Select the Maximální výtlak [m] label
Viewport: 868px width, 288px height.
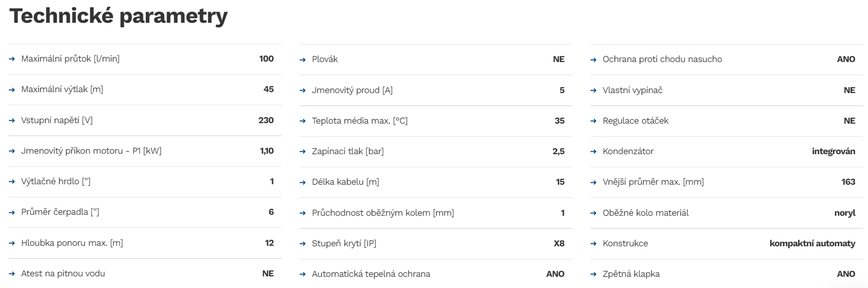[x=62, y=89]
